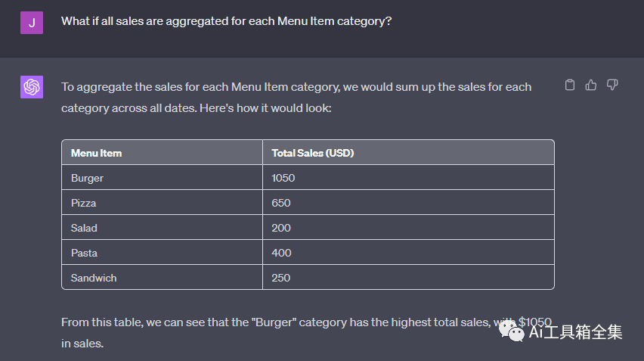The image size is (644, 361).
Task: Click the thumbs up icon
Action: [591, 85]
